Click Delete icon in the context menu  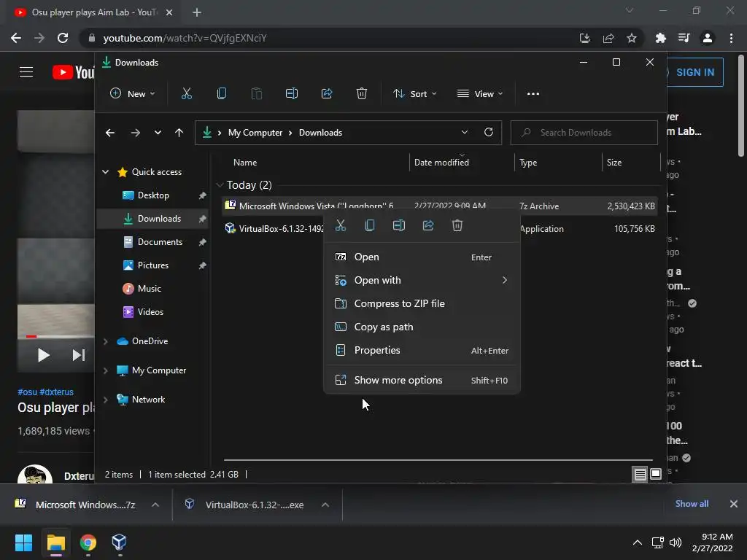[x=457, y=226]
